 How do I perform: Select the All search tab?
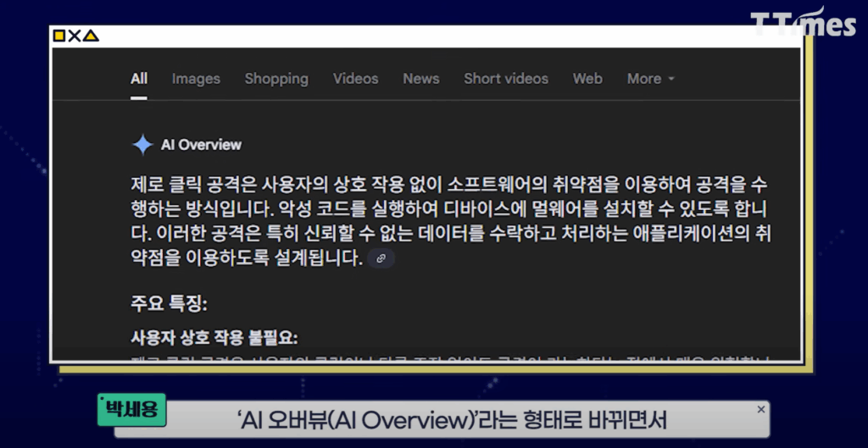click(x=139, y=79)
